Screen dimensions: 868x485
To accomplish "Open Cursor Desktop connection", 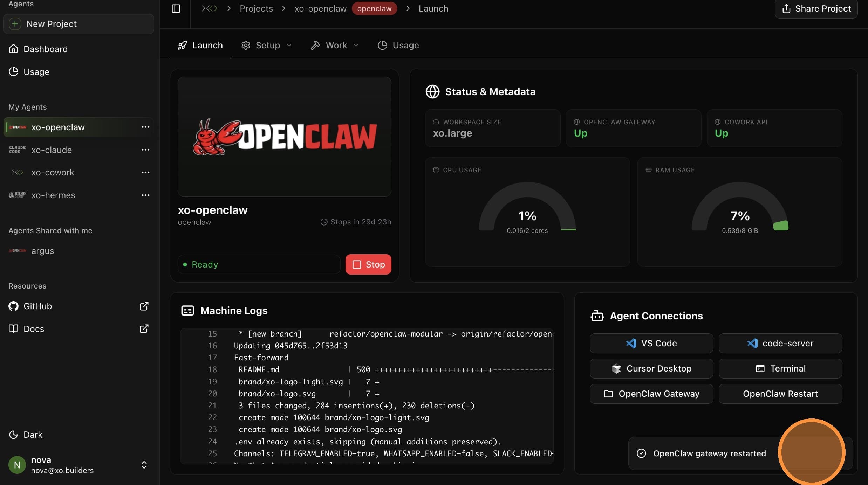I will coord(651,368).
